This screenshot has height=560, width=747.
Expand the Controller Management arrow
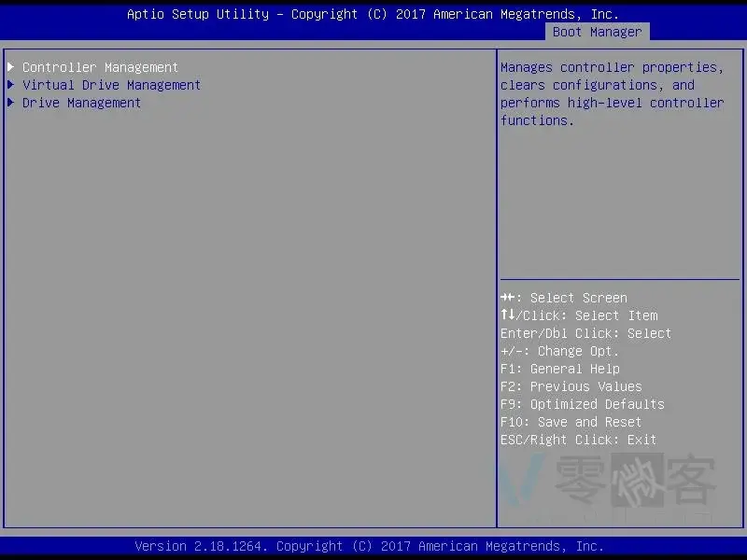click(11, 67)
